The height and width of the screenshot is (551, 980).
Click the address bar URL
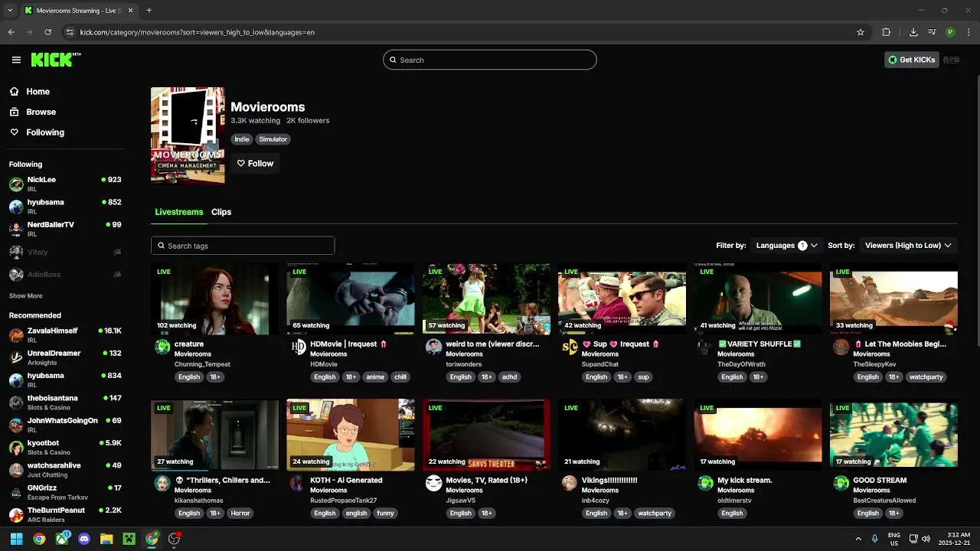pos(198,32)
